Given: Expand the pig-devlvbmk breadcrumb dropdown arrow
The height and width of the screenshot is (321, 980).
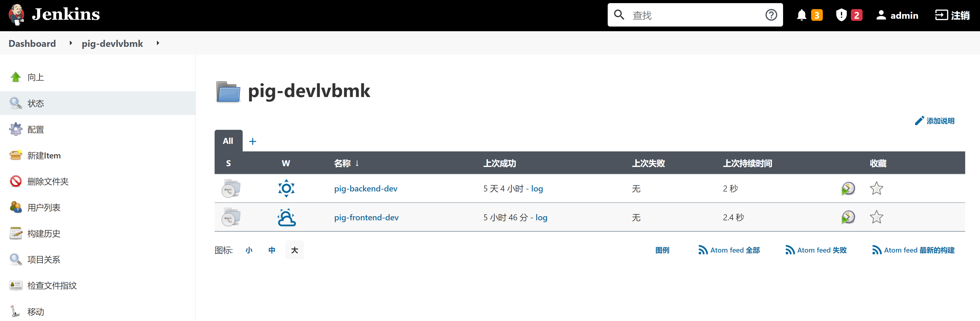Looking at the screenshot, I should (x=158, y=43).
